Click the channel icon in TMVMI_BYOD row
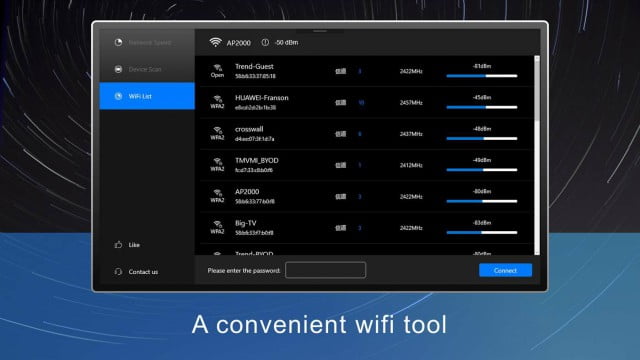The height and width of the screenshot is (360, 640). coord(341,165)
